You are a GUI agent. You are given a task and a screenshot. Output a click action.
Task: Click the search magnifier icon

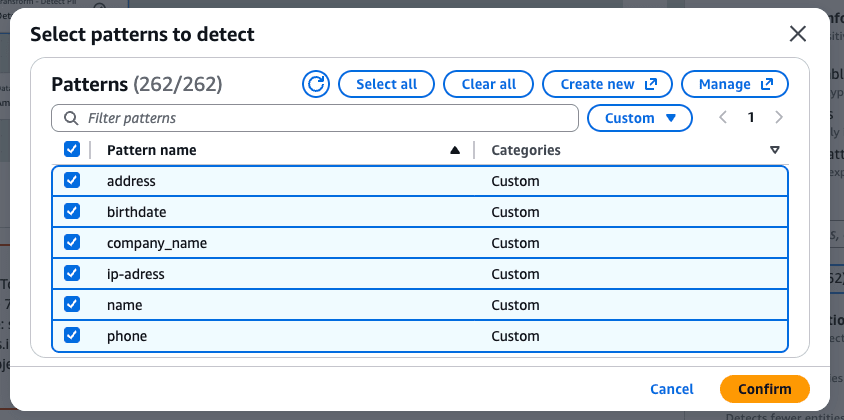click(71, 118)
